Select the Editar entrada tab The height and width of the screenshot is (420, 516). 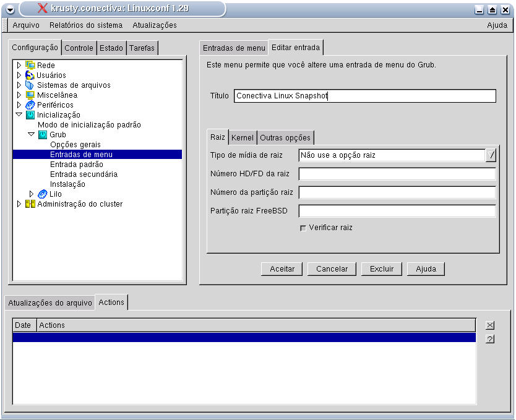[296, 48]
